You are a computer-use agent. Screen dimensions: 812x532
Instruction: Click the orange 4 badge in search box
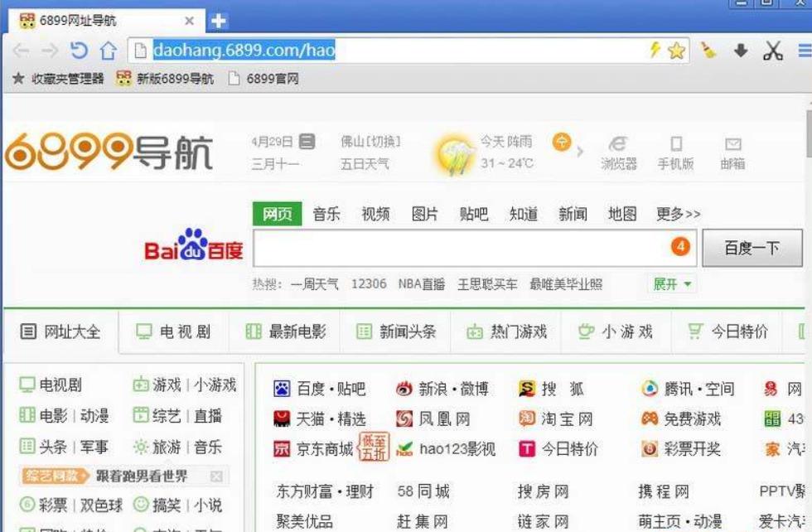(x=680, y=246)
